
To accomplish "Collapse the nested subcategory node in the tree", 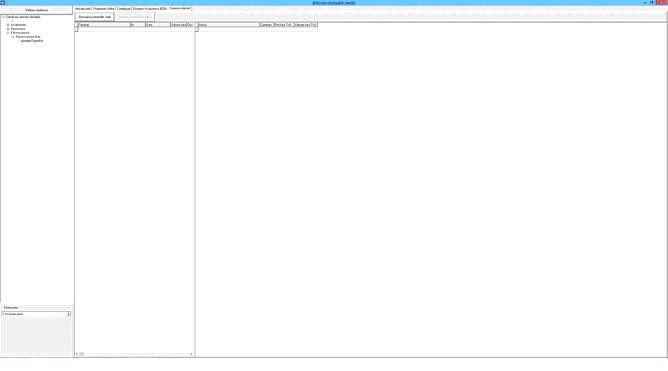I will [x=13, y=37].
